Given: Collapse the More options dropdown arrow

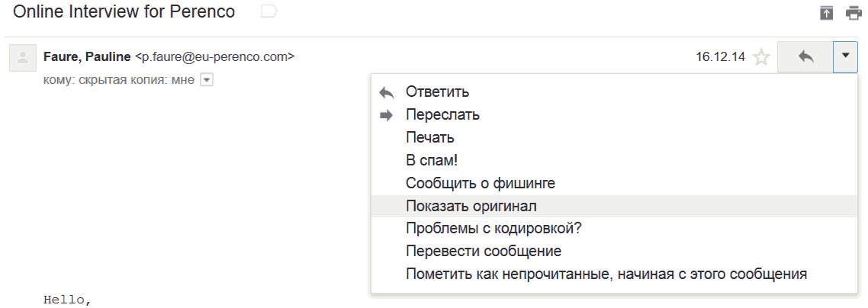Looking at the screenshot, I should coord(845,56).
